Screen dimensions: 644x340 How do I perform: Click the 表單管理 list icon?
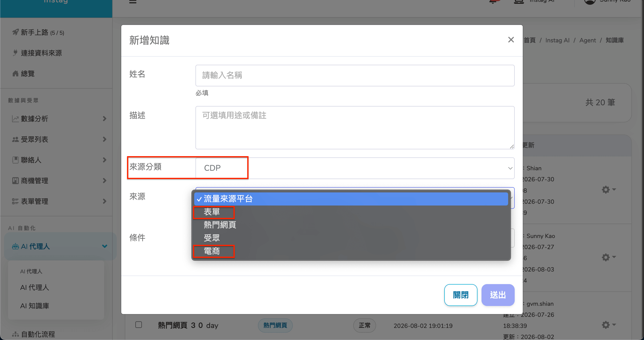pyautogui.click(x=15, y=201)
